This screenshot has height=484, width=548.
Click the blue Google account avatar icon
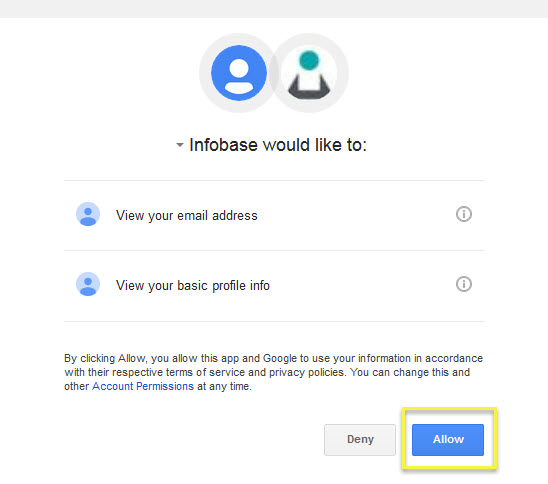(x=239, y=73)
